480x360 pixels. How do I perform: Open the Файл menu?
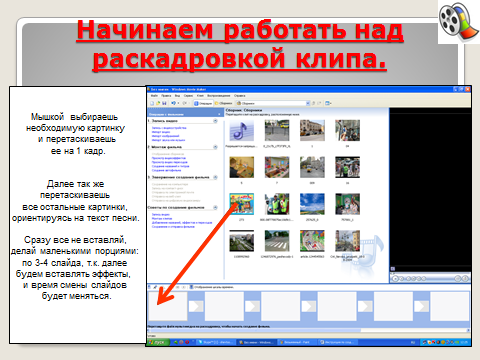(x=154, y=96)
